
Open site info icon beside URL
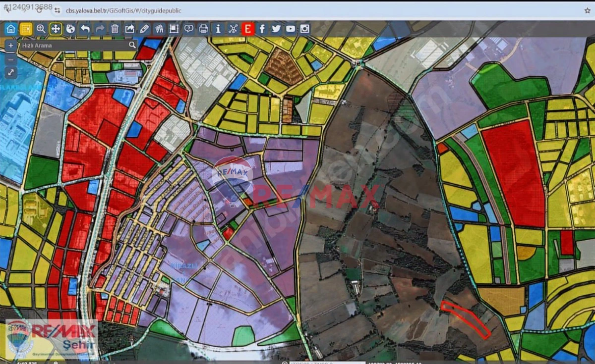tap(57, 10)
